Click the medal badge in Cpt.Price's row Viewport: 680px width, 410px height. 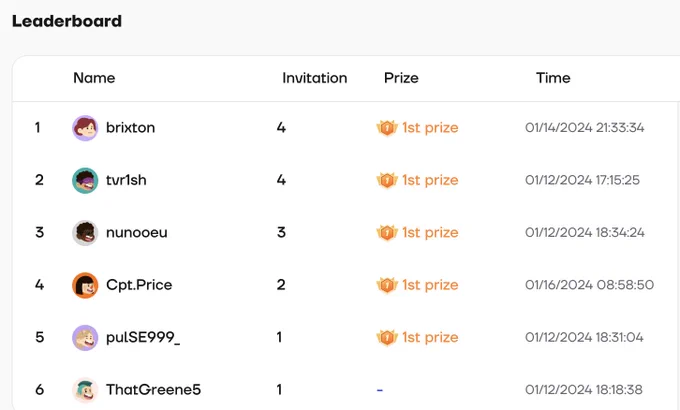click(x=387, y=285)
